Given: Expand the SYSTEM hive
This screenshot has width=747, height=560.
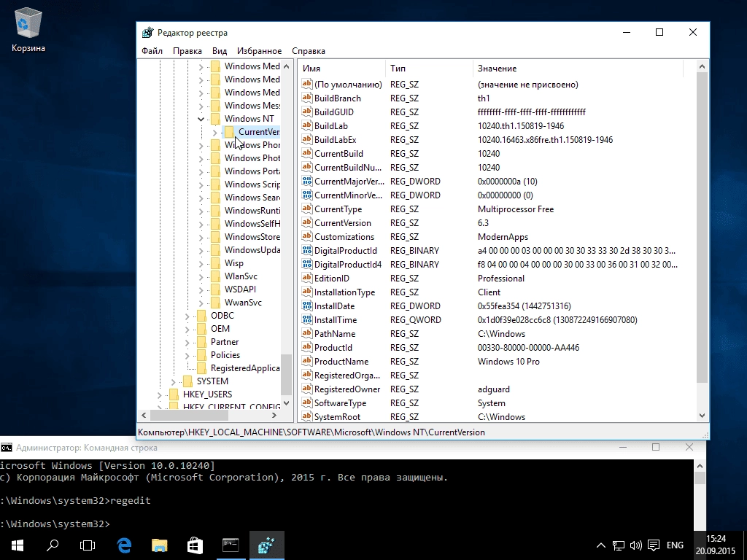Looking at the screenshot, I should coord(174,381).
